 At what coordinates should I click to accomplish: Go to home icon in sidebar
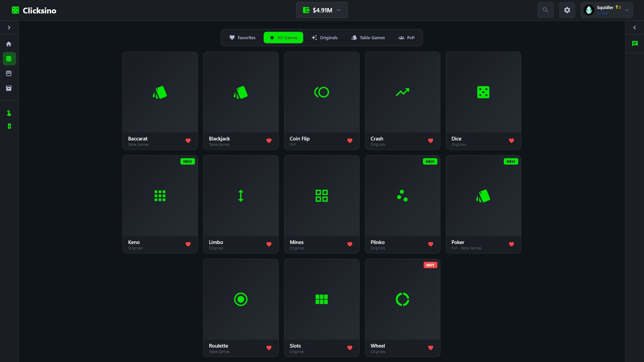tap(9, 44)
